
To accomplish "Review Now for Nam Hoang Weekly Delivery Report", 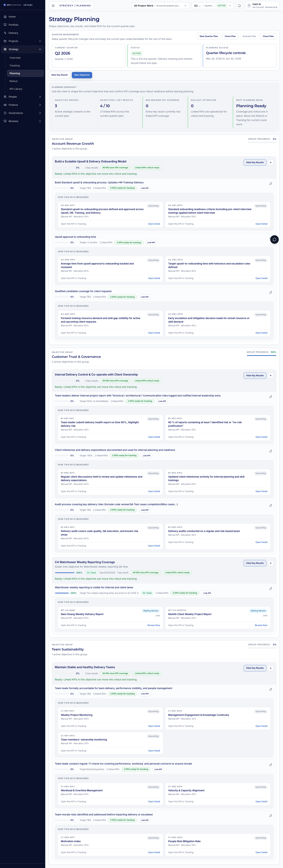I will pos(154,625).
